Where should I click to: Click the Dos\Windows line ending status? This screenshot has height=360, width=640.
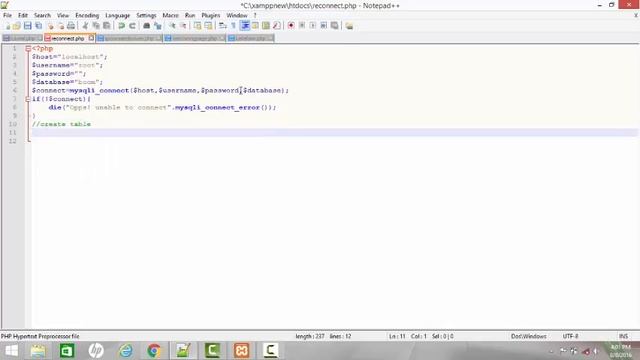point(529,336)
